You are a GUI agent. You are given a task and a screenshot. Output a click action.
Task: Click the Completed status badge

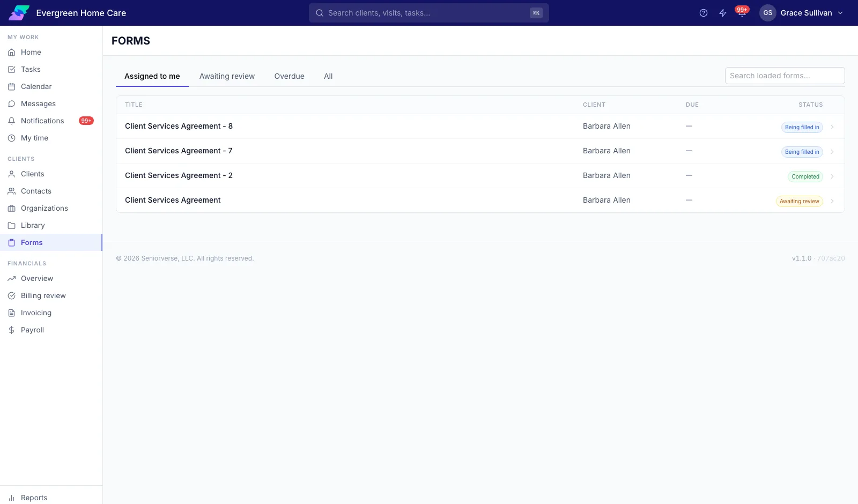click(805, 176)
